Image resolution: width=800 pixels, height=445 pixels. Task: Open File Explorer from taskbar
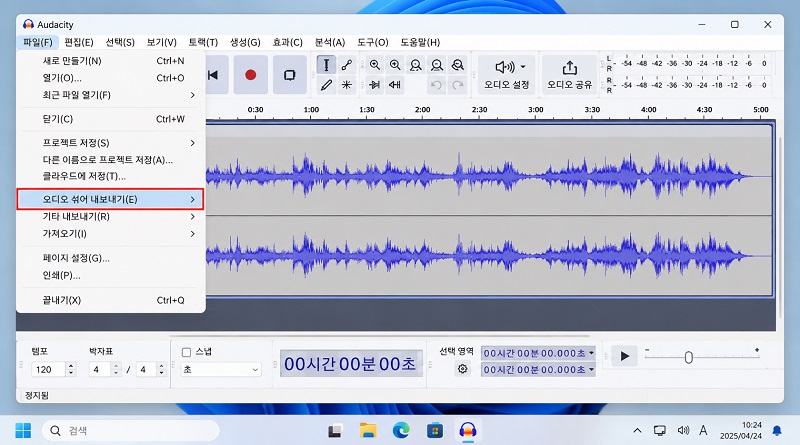(x=367, y=431)
